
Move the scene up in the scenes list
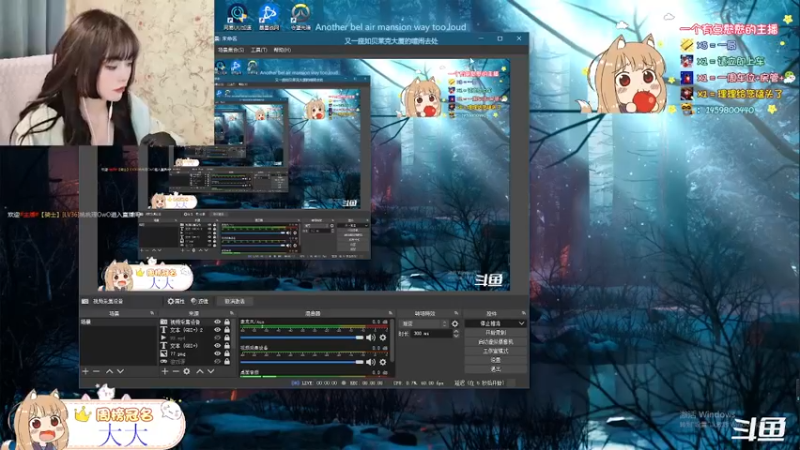click(109, 371)
